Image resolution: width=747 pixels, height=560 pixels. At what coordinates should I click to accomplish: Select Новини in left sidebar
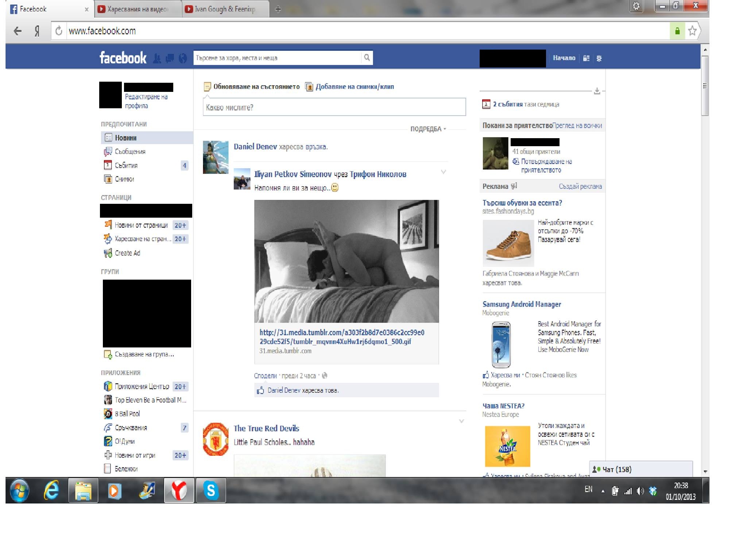coord(147,138)
